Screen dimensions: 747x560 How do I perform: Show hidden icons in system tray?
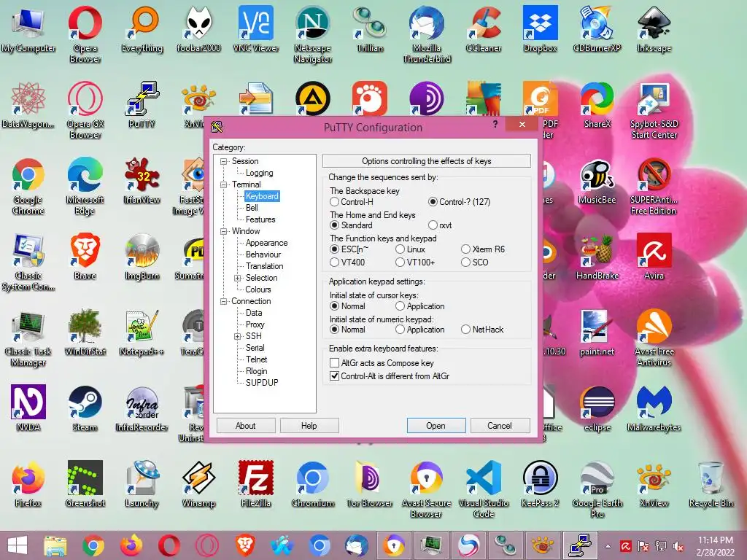click(x=608, y=546)
